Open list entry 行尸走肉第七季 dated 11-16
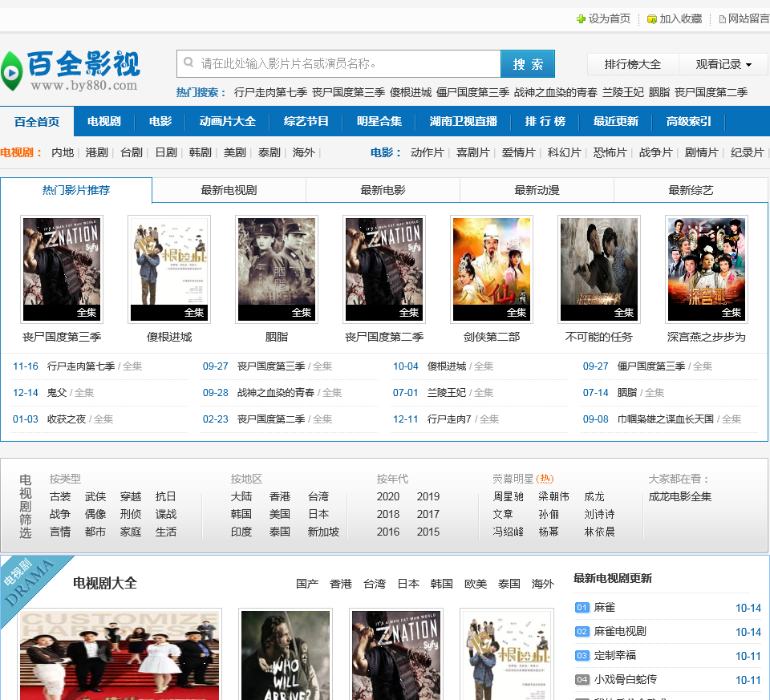The height and width of the screenshot is (700, 770). coord(81,366)
